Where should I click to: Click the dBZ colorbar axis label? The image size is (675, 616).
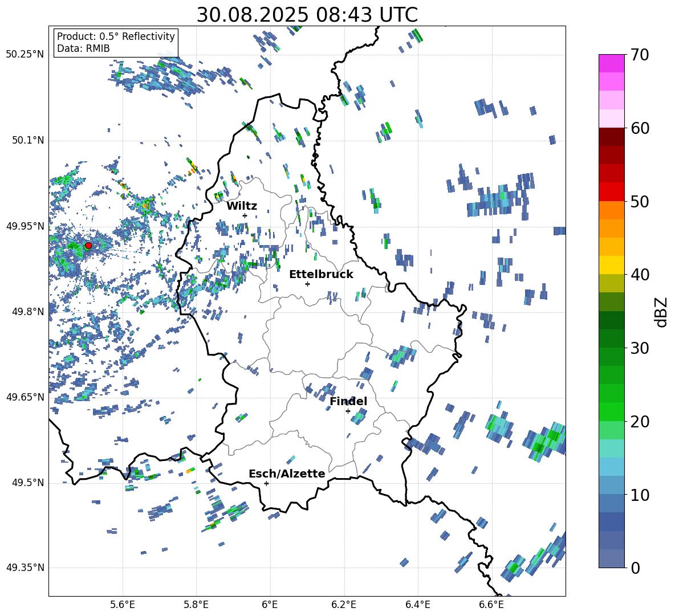(x=662, y=312)
